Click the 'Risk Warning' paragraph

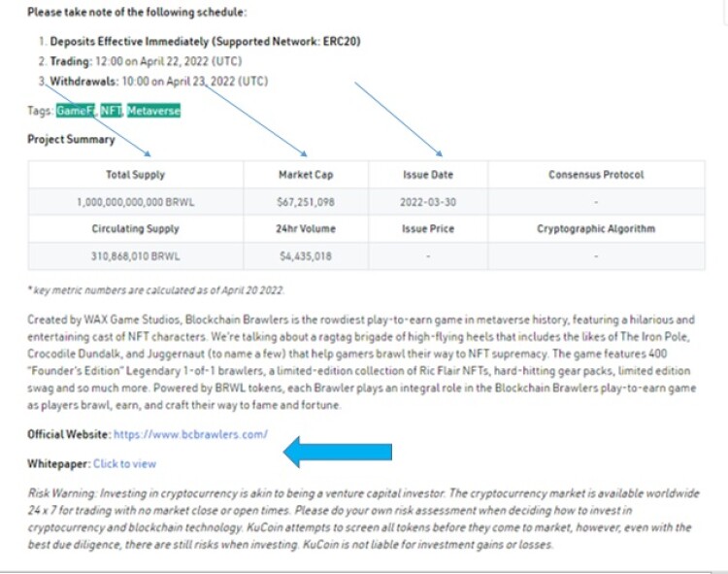pos(364,519)
